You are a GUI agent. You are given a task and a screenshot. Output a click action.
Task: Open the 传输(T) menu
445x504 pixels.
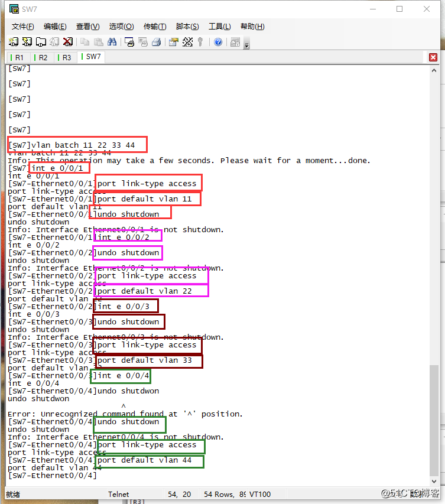[x=155, y=27]
